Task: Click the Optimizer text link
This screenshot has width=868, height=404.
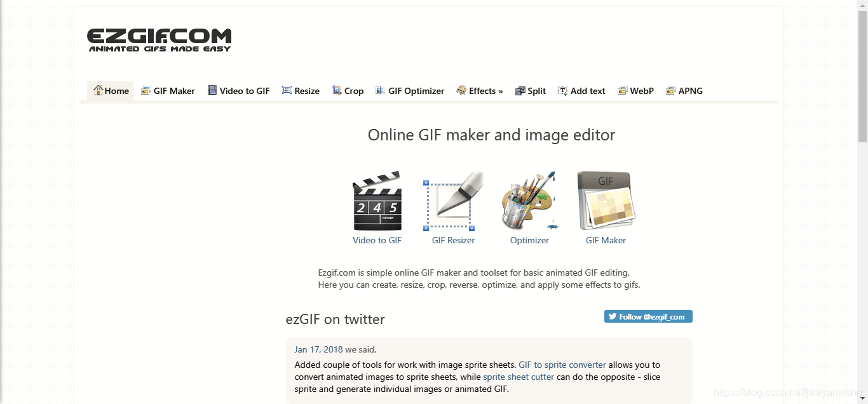Action: 529,240
